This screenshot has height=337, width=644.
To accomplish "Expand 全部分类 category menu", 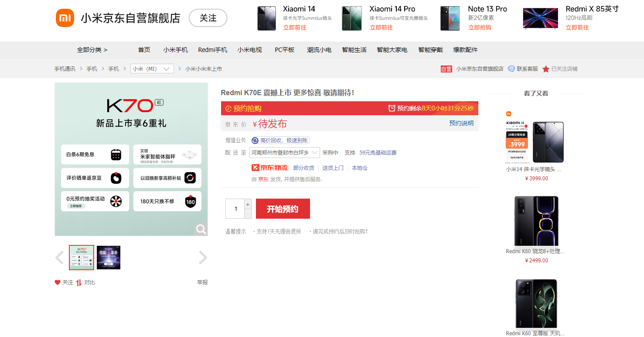I will point(92,50).
